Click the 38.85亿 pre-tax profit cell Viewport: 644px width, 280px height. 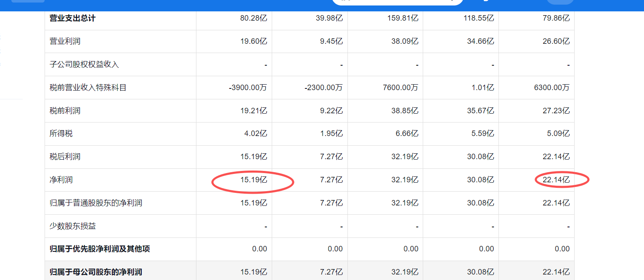405,111
